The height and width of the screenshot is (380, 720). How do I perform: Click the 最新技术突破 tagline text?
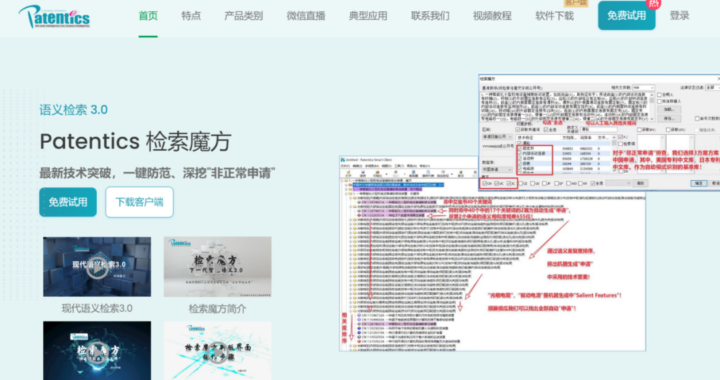point(157,173)
